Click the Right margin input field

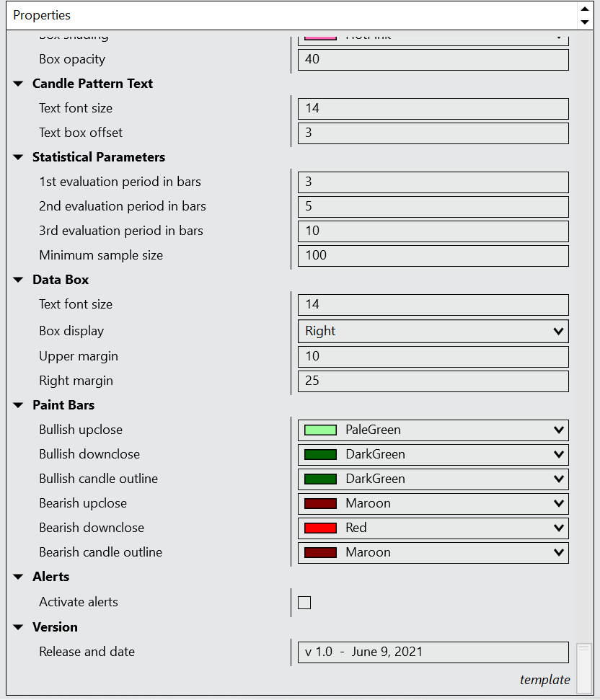click(433, 381)
